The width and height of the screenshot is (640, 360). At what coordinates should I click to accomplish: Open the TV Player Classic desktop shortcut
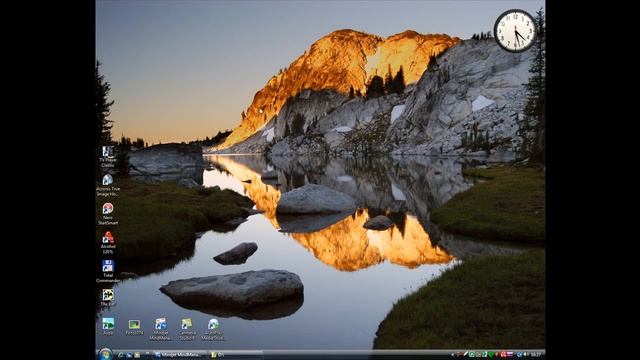108,157
